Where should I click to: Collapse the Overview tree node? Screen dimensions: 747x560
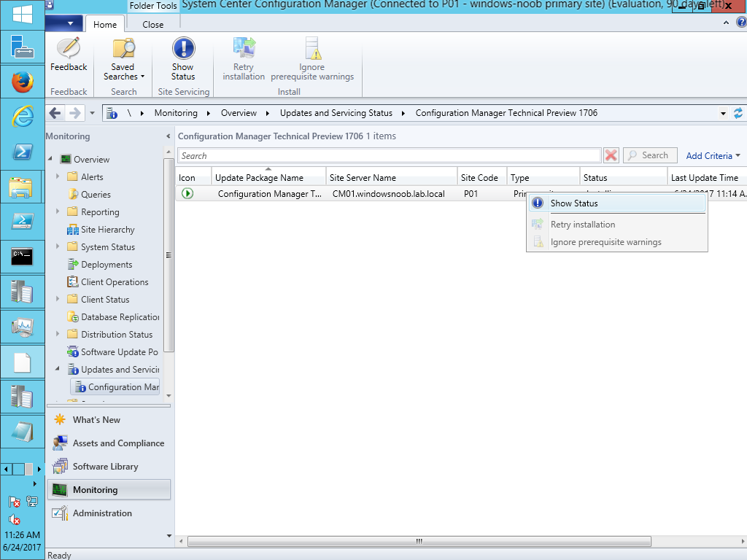(x=50, y=158)
